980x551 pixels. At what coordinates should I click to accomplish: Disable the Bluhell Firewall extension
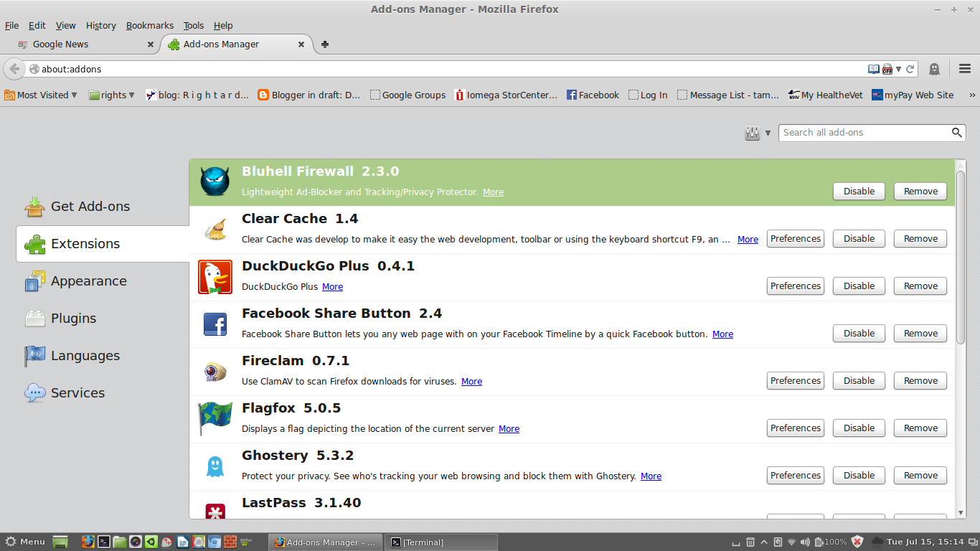[859, 192]
